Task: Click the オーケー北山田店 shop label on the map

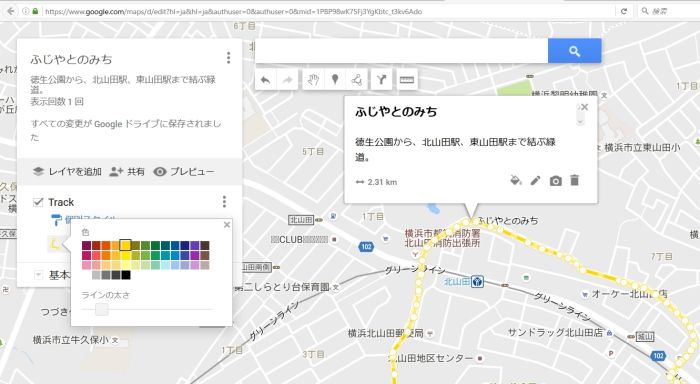Action: (629, 294)
